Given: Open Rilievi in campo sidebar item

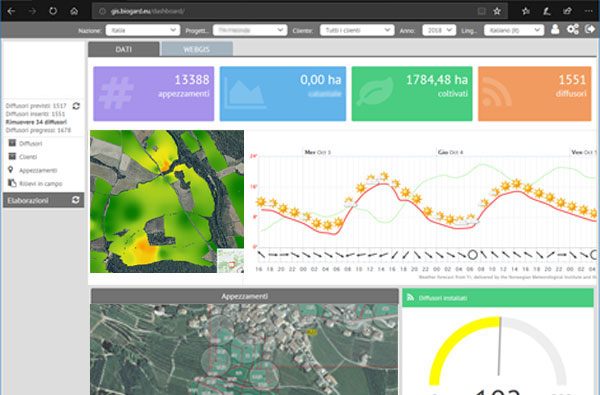Looking at the screenshot, I should 41,184.
